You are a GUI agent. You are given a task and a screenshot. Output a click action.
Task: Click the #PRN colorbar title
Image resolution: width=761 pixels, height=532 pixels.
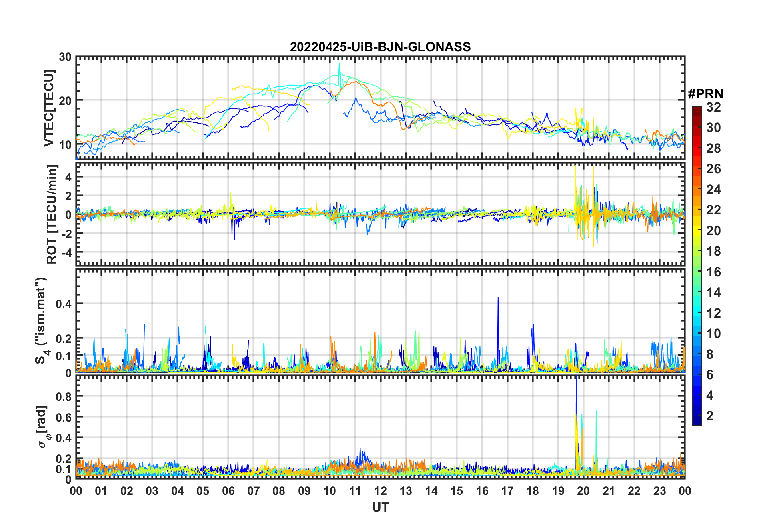[705, 94]
